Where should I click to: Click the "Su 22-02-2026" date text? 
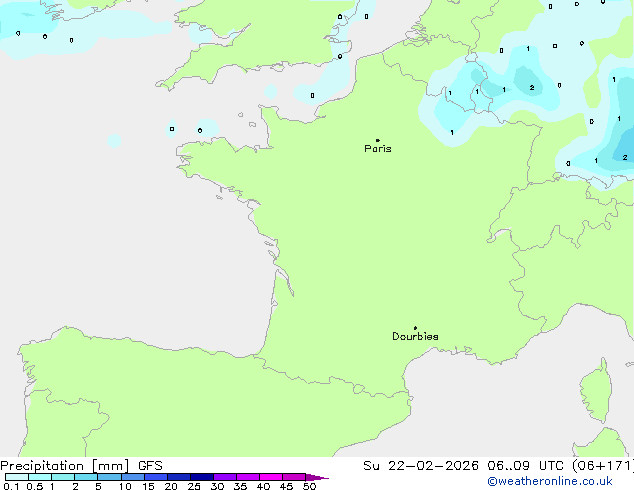point(421,466)
